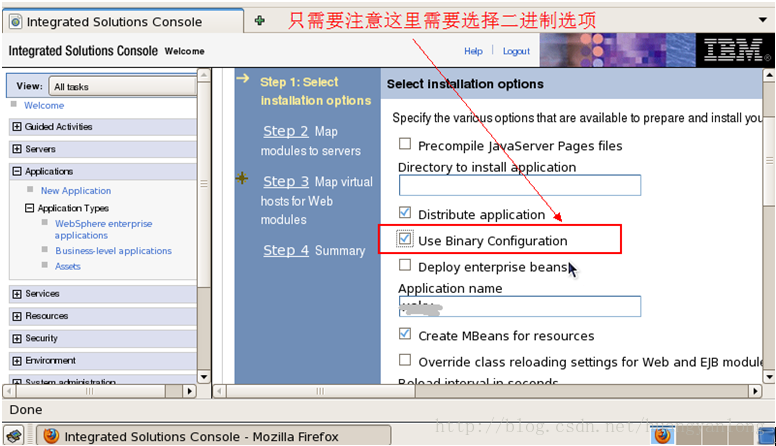Open the Assets link
Screen dimensions: 776x446
click(x=68, y=266)
